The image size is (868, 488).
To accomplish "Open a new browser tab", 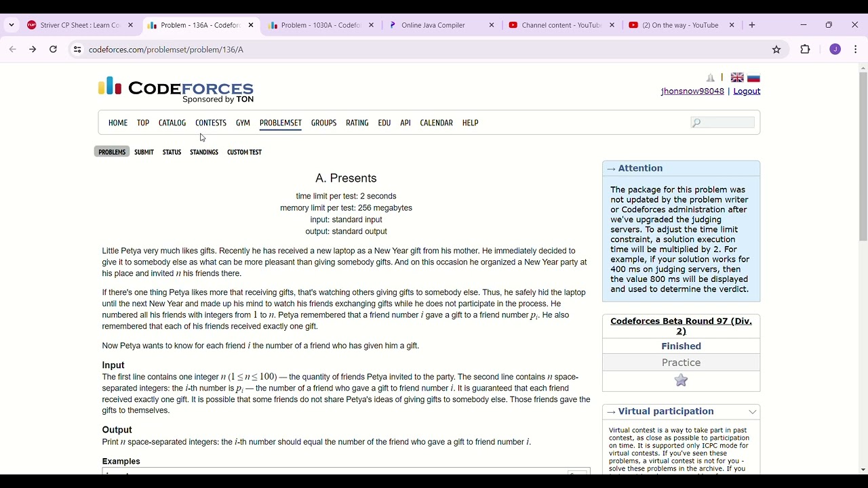I will click(752, 25).
